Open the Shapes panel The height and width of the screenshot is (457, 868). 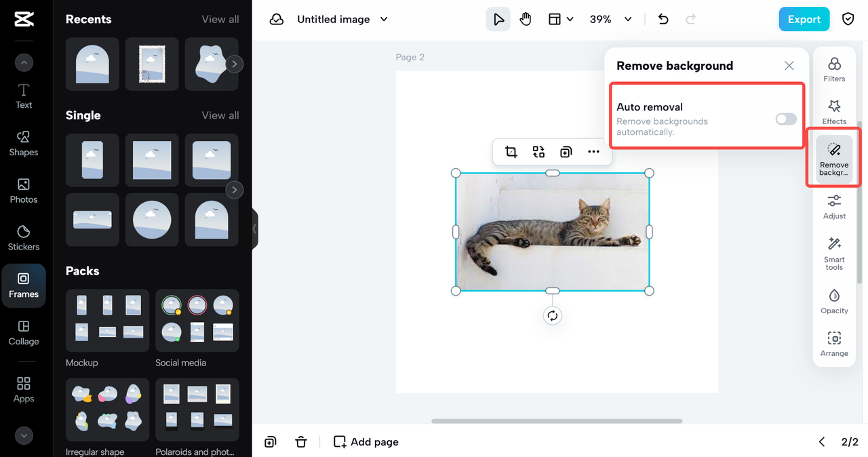coord(24,143)
